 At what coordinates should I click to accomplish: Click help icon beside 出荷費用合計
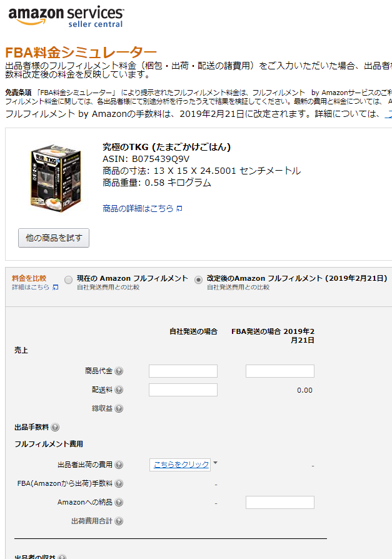coord(119,521)
